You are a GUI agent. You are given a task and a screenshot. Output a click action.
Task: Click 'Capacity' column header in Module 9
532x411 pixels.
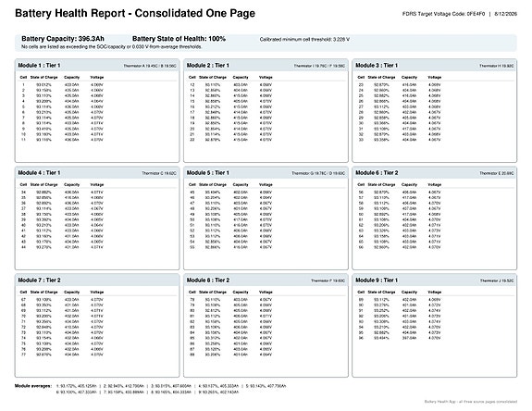[x=409, y=292]
